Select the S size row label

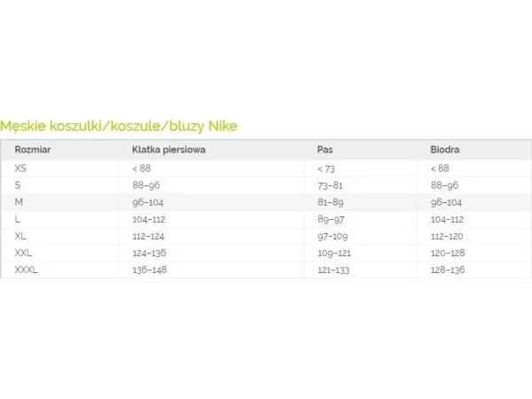click(x=18, y=185)
